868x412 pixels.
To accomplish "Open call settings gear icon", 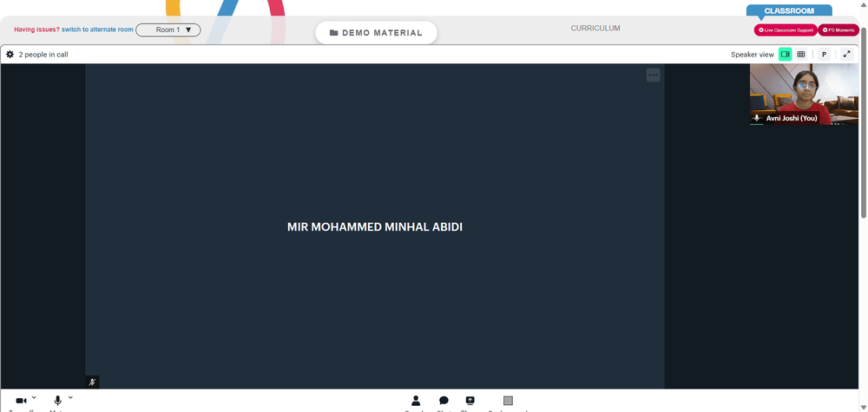I will pyautogui.click(x=10, y=54).
